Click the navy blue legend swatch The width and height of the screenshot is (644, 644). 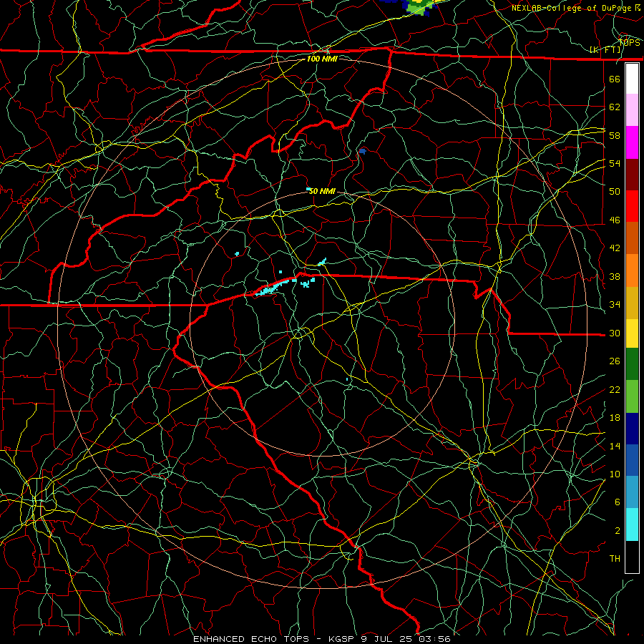[632, 429]
